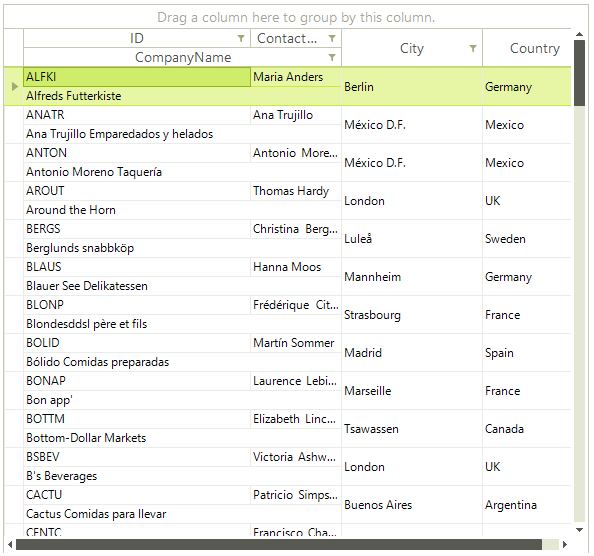The width and height of the screenshot is (594, 556).
Task: Click the group panel drag-a-column area
Action: click(296, 17)
